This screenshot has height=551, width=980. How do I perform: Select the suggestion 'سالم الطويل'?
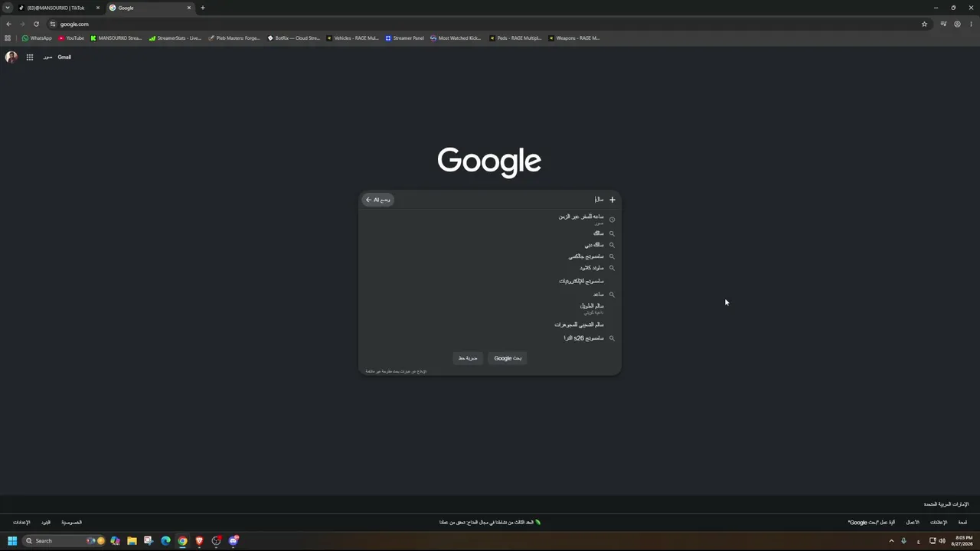click(490, 308)
